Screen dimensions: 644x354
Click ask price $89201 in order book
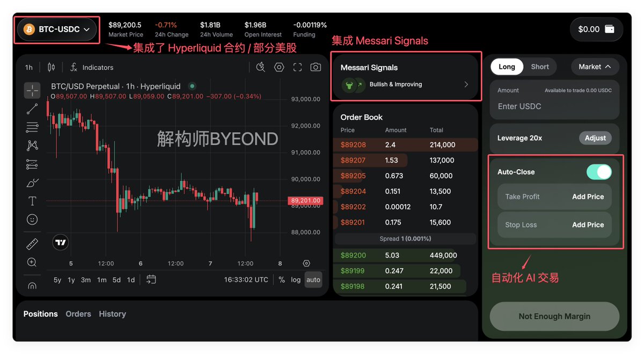353,222
